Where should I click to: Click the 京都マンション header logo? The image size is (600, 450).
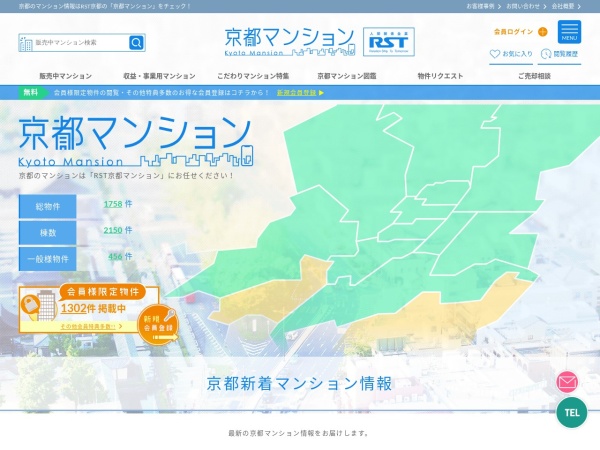click(290, 42)
